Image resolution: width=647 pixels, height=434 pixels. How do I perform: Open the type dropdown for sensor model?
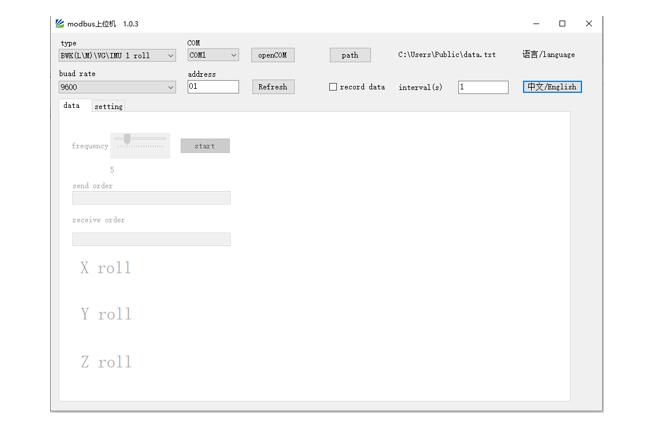(117, 55)
